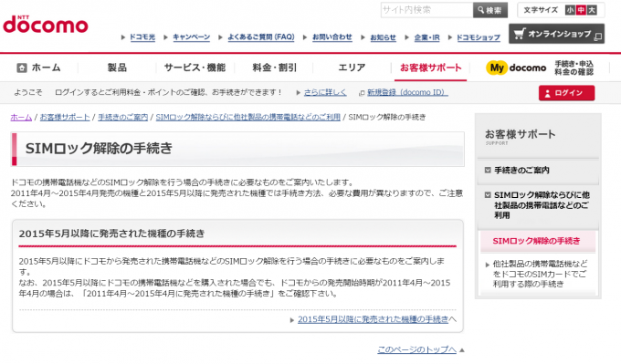Screen dimensions: 621x364
Task: Click the arrow before キャンペーン
Action: 166,37
